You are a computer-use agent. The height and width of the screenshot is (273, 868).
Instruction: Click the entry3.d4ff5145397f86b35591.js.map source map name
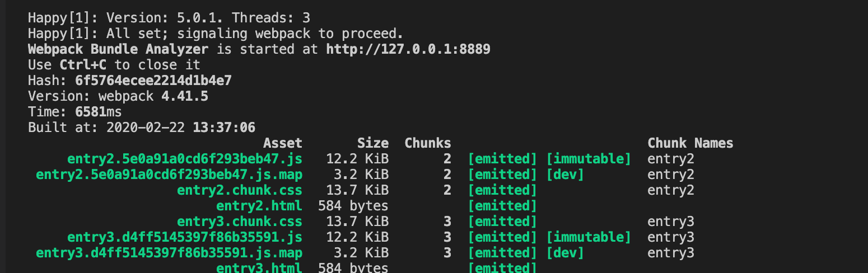coord(169,253)
